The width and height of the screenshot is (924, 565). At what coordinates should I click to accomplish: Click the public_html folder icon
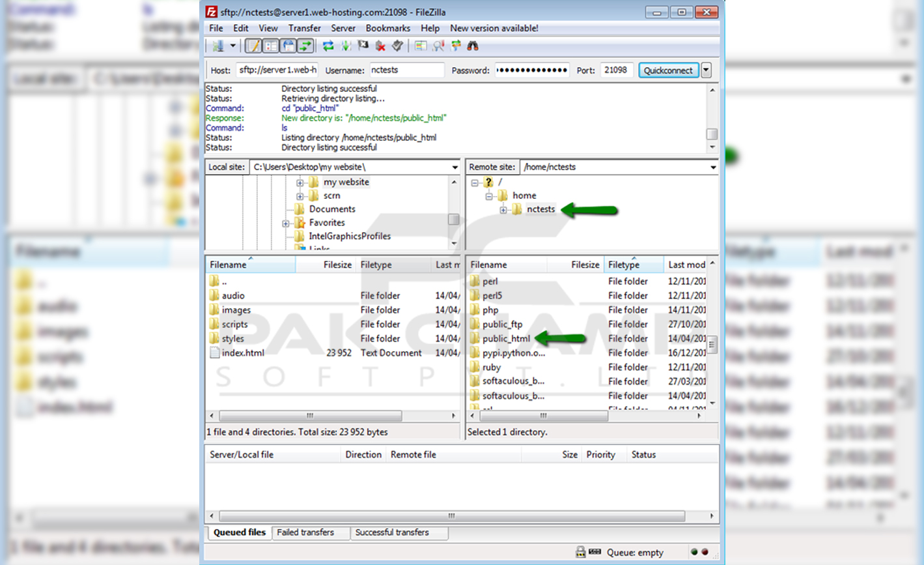tap(475, 339)
